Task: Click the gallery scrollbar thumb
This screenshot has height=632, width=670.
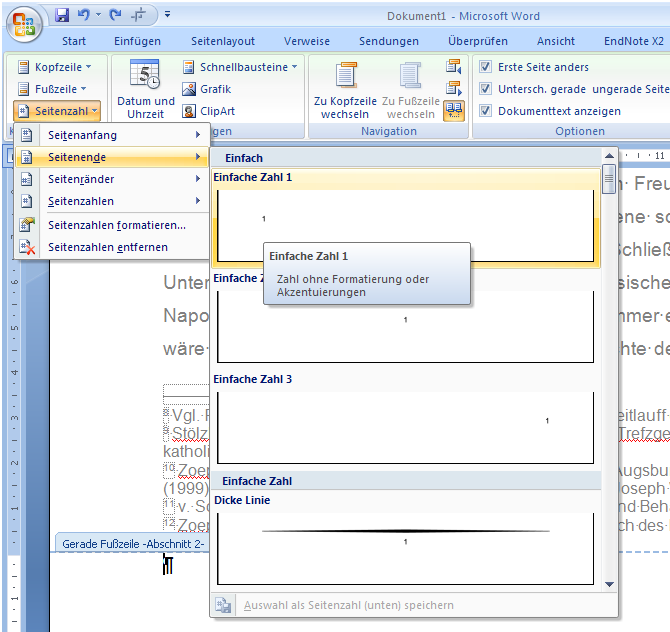Action: point(609,179)
